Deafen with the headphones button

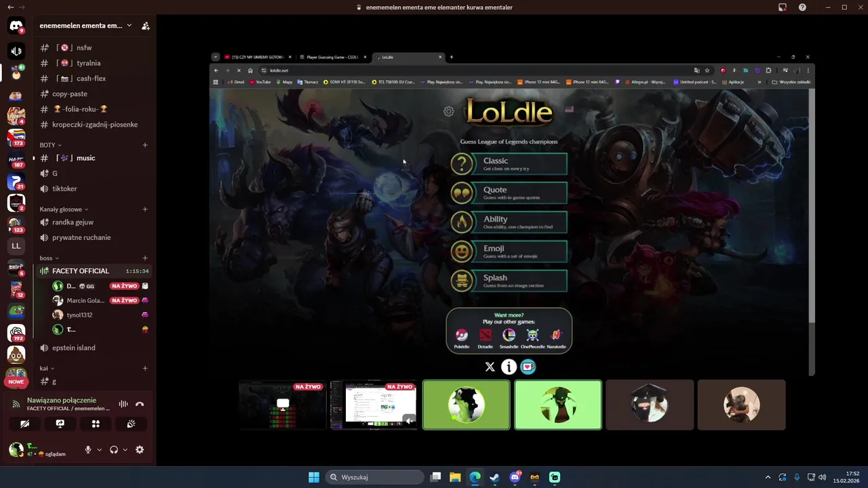(x=113, y=449)
